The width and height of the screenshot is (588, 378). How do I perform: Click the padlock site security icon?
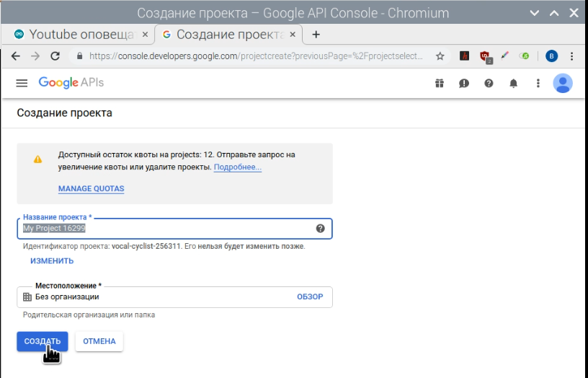[x=79, y=56]
